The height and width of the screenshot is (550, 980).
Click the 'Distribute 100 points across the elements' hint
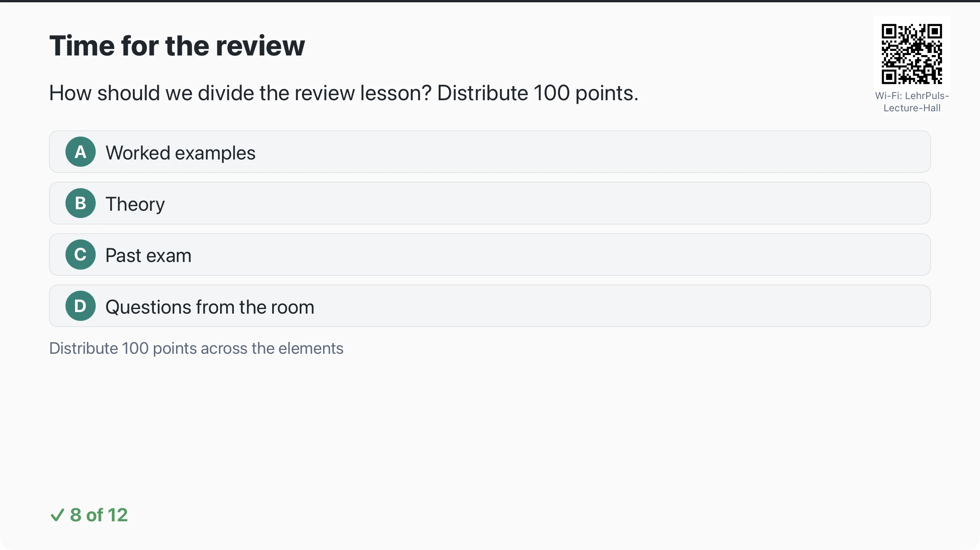point(196,348)
